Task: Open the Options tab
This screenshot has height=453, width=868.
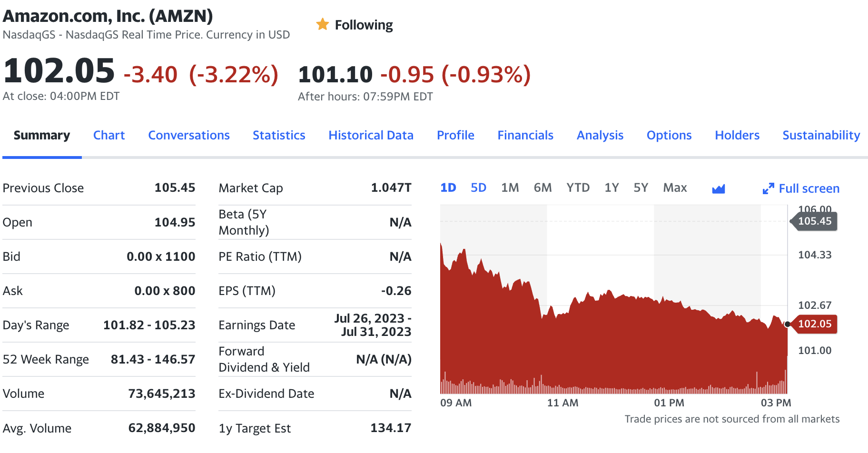Action: tap(669, 135)
